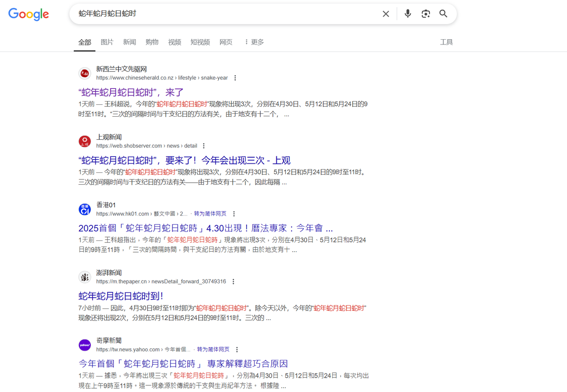This screenshot has width=567, height=392.
Task: Open options menu for thepaper.cn result
Action: coord(233,281)
